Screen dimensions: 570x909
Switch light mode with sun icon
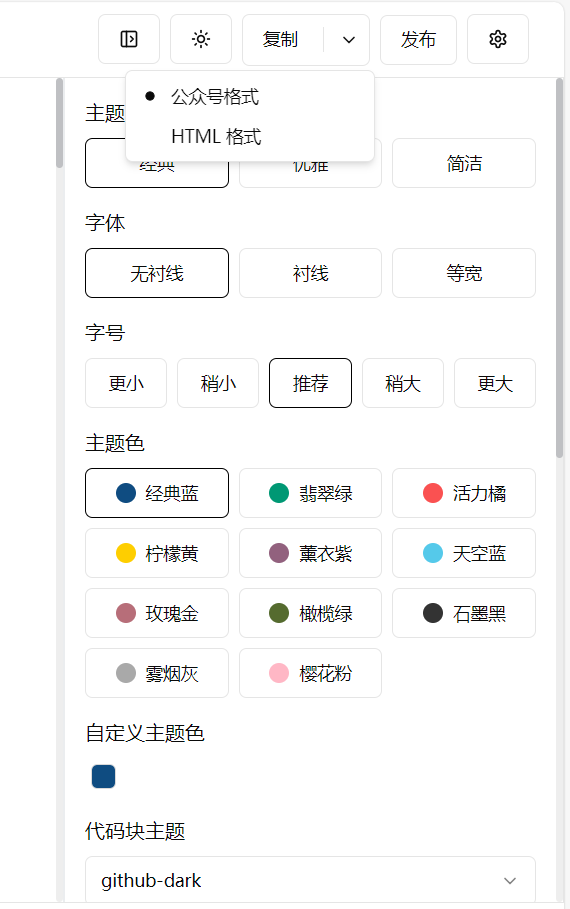click(x=201, y=39)
